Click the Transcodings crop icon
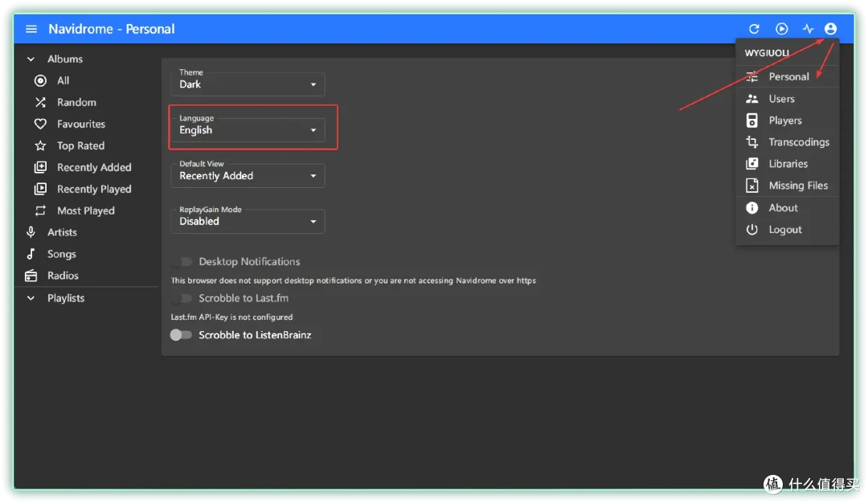 click(751, 142)
